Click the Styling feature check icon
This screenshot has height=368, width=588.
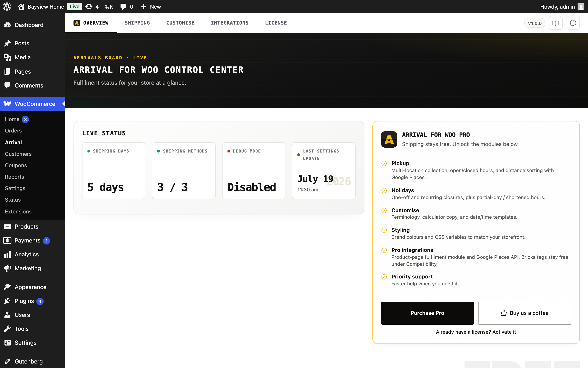[384, 230]
